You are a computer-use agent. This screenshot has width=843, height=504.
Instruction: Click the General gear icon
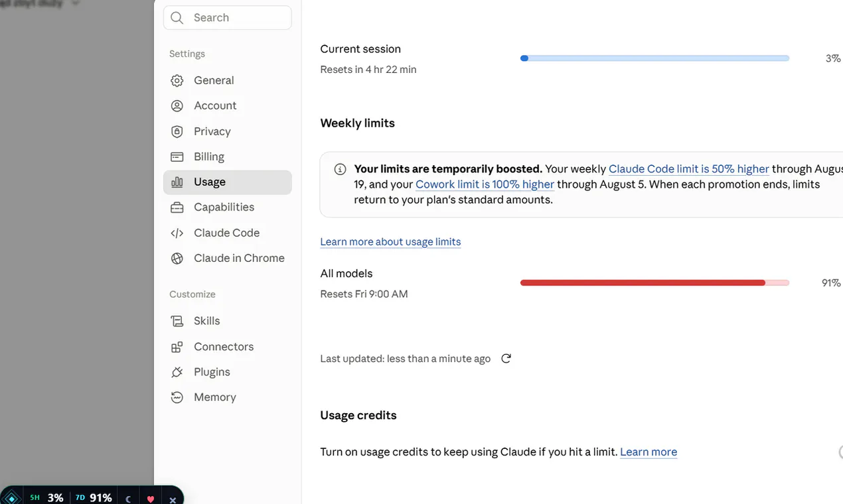(177, 80)
